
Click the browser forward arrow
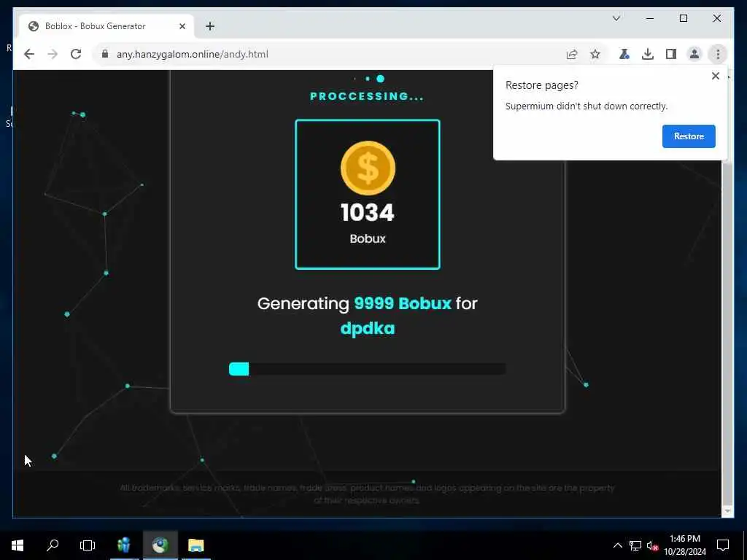coord(53,54)
